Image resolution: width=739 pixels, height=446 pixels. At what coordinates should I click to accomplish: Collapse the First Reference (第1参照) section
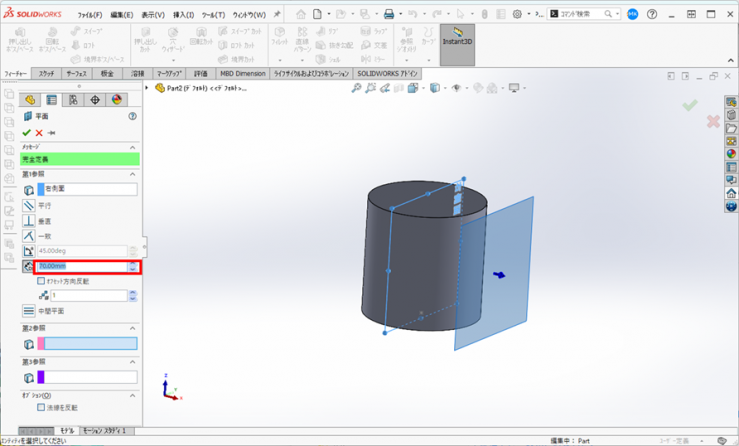tap(132, 175)
